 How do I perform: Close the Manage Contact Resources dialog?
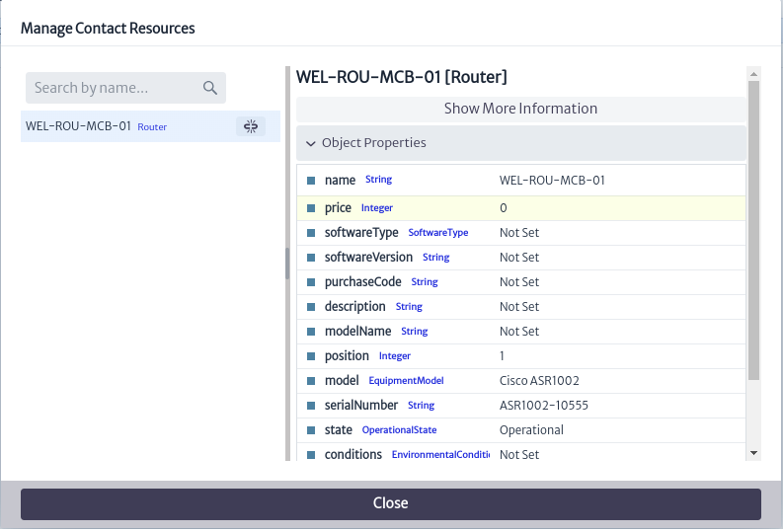(390, 503)
